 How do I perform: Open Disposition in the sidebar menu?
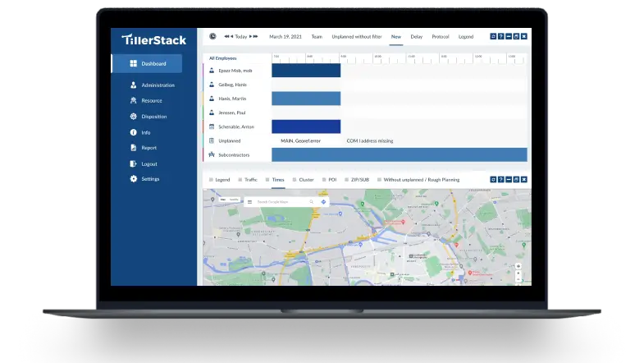coord(153,117)
